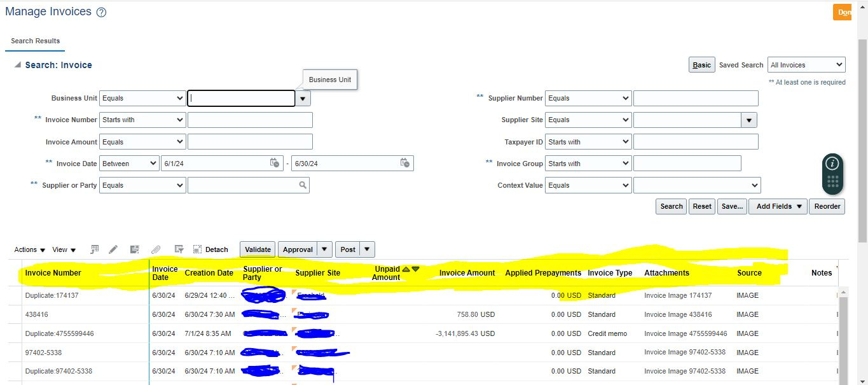Toggle Query By Example filter icon

[179, 249]
